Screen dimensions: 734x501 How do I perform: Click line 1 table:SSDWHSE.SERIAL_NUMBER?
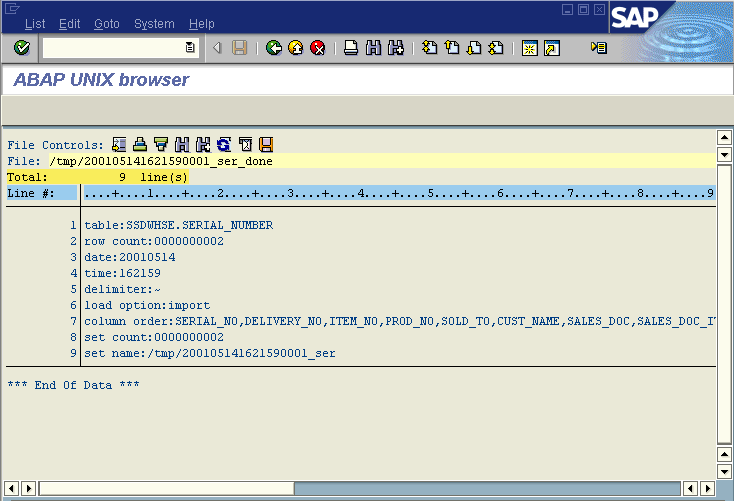pyautogui.click(x=178, y=225)
